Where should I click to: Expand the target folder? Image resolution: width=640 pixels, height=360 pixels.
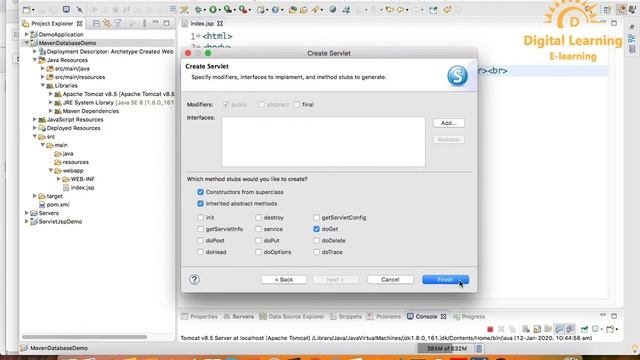tap(35, 196)
